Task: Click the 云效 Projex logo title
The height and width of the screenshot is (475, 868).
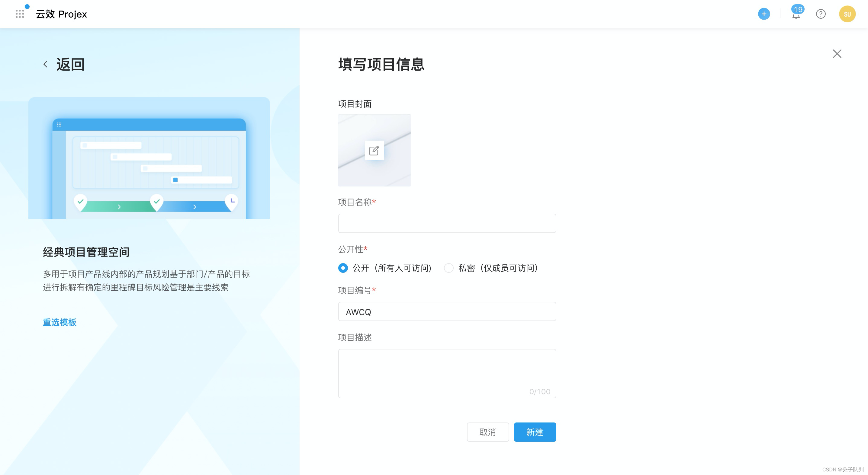Action: coord(61,14)
